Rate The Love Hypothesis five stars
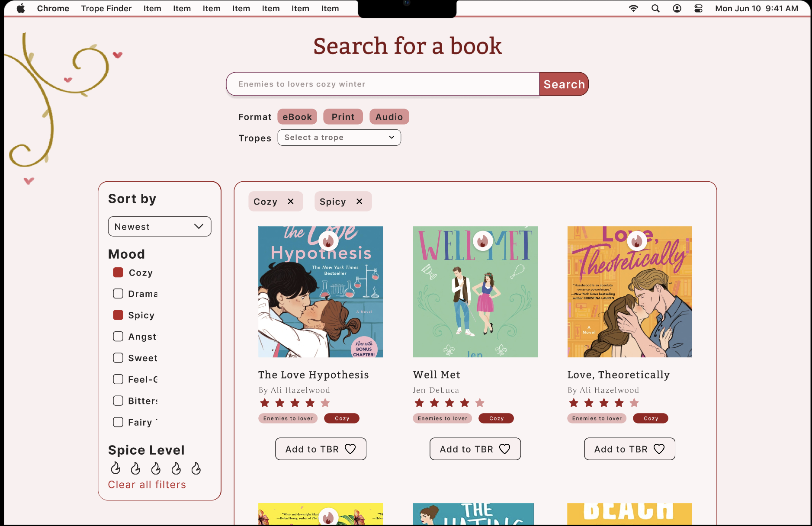This screenshot has height=526, width=812. point(325,403)
